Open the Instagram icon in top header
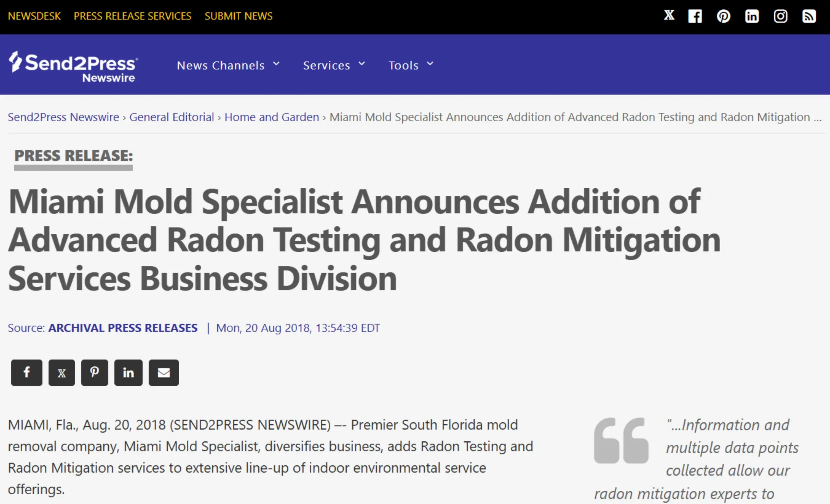Image resolution: width=830 pixels, height=504 pixels. 780,16
